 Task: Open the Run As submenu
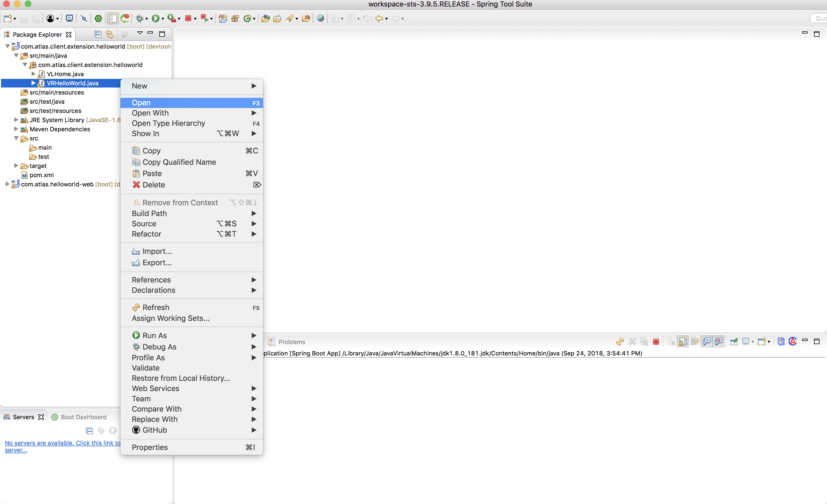[x=192, y=335]
